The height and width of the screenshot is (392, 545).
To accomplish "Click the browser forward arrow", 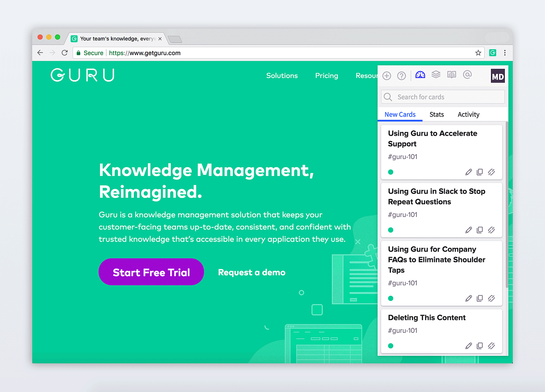I will [52, 53].
